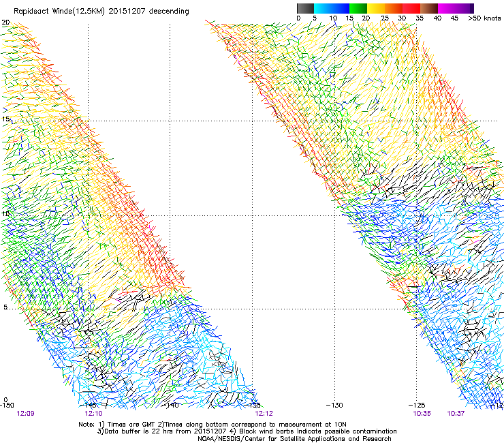Image resolution: width=504 pixels, height=443 pixels.
Task: Click the '30' label under the color legend
Action: click(x=402, y=18)
